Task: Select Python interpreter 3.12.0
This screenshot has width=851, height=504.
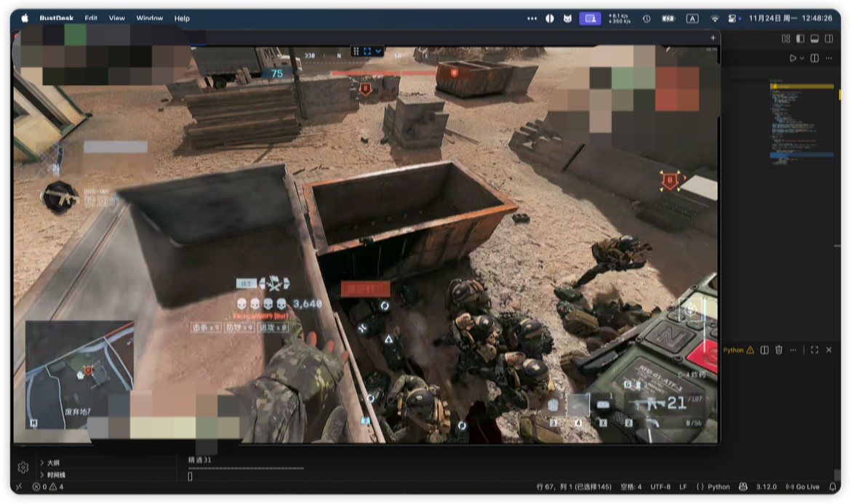Action: point(767,487)
